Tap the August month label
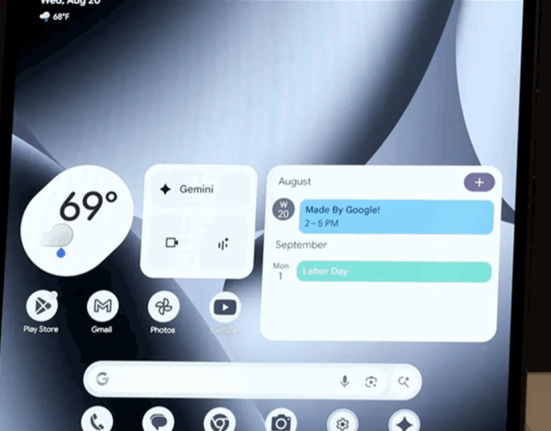The width and height of the screenshot is (551, 431). point(294,182)
